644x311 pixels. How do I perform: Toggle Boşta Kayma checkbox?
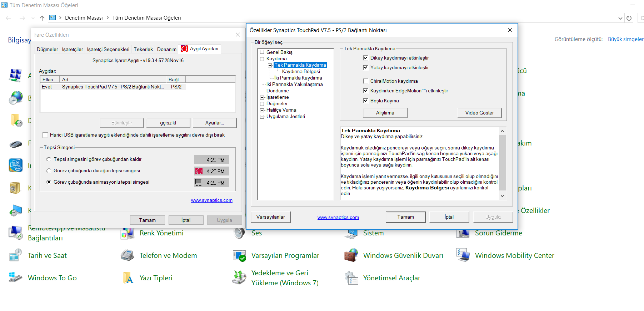point(365,101)
